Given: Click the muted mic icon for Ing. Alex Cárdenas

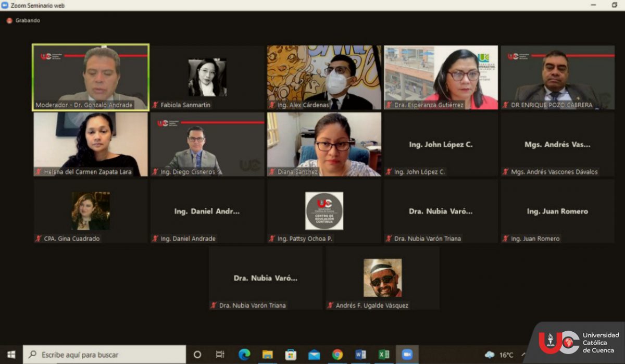Looking at the screenshot, I should [272, 105].
